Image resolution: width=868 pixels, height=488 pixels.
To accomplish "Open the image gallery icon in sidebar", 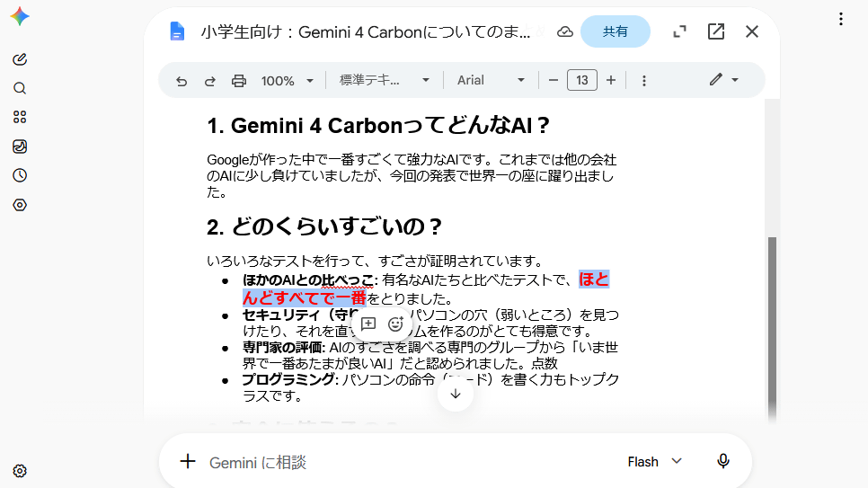I will (20, 146).
